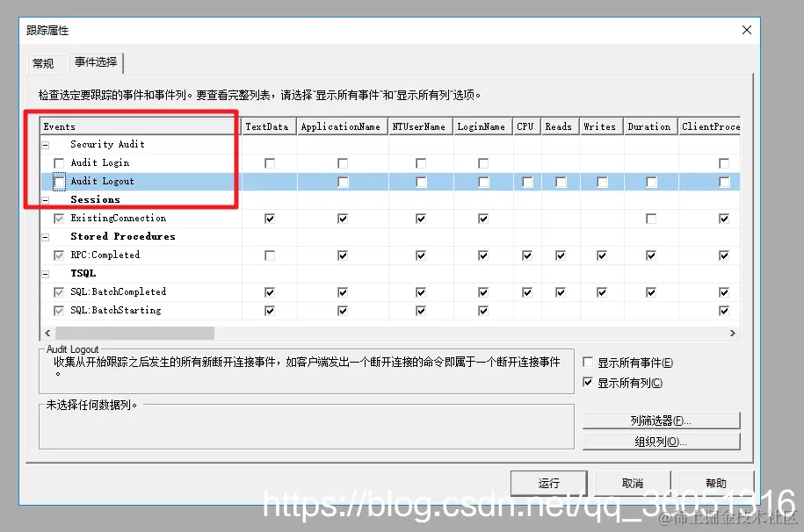Enable the Audit Login event checkbox
804x532 pixels.
[x=59, y=163]
